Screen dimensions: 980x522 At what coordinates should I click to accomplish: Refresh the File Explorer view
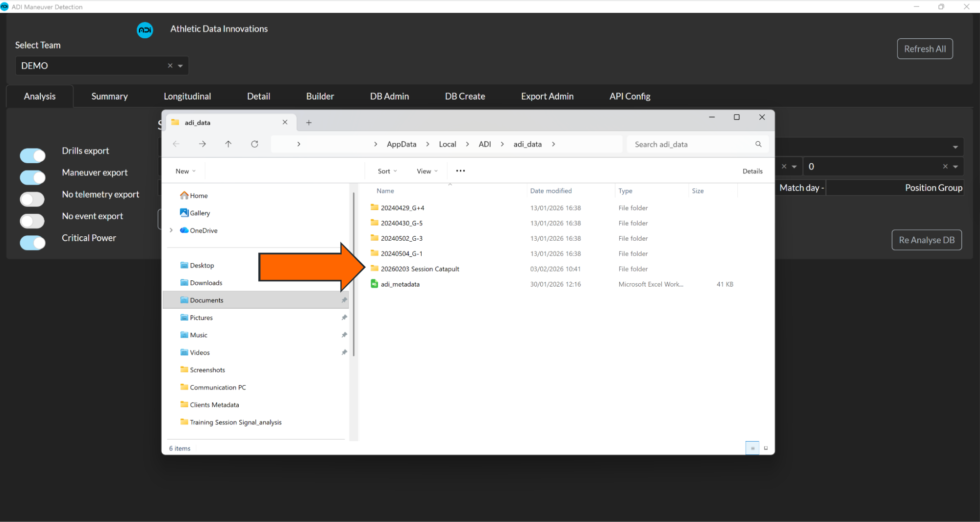[254, 144]
